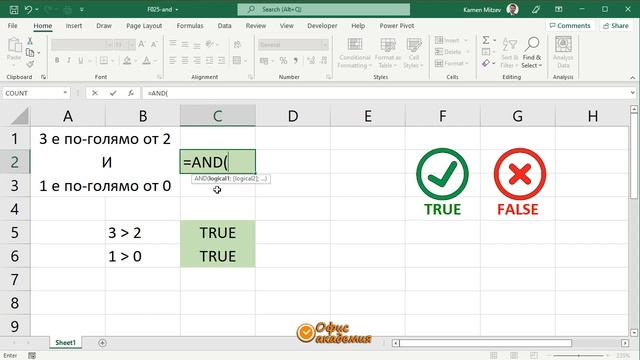Click the zoom slider in status bar
The width and height of the screenshot is (640, 360).
(578, 356)
